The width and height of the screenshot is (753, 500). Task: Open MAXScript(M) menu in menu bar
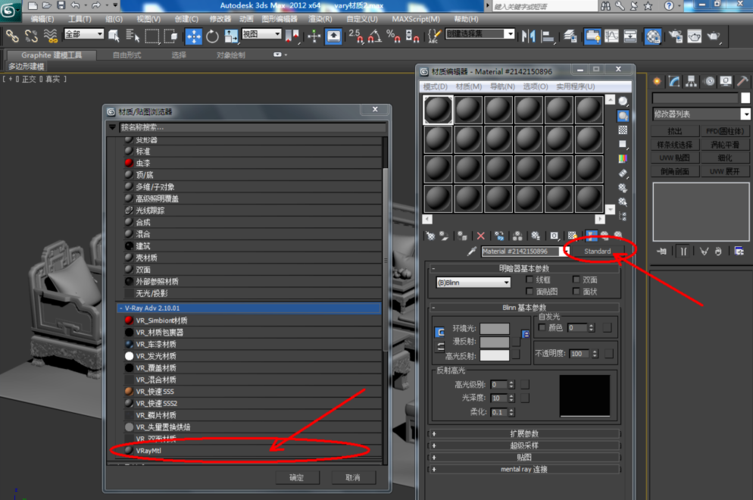[x=415, y=19]
